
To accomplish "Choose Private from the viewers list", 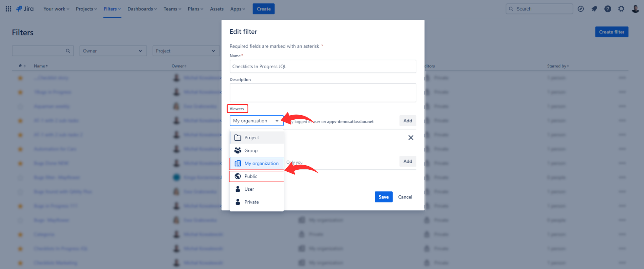I will [x=257, y=202].
